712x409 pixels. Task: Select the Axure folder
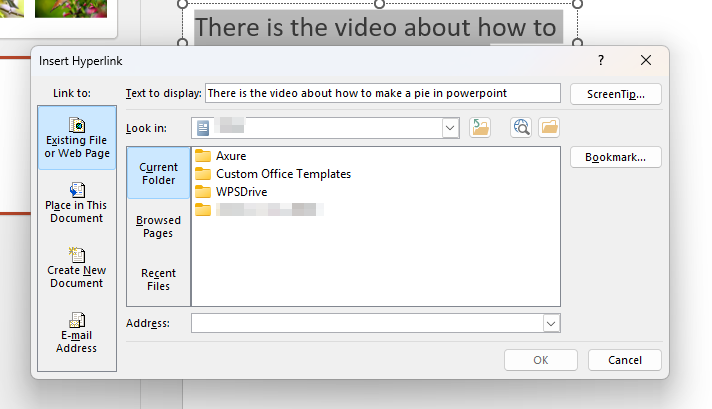tap(230, 156)
